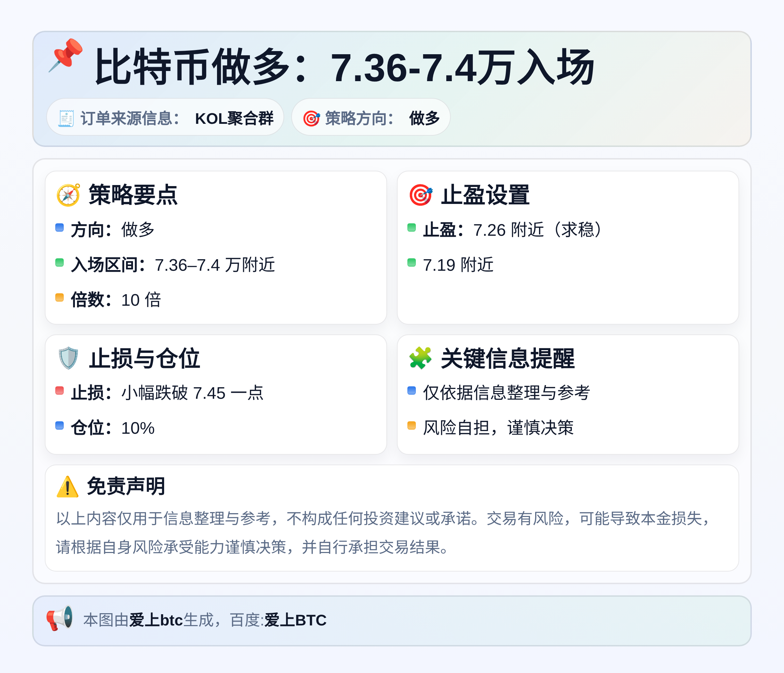This screenshot has height=673, width=784.
Task: Click the orange bullet beside 倍数：10 倍
Action: pyautogui.click(x=59, y=297)
